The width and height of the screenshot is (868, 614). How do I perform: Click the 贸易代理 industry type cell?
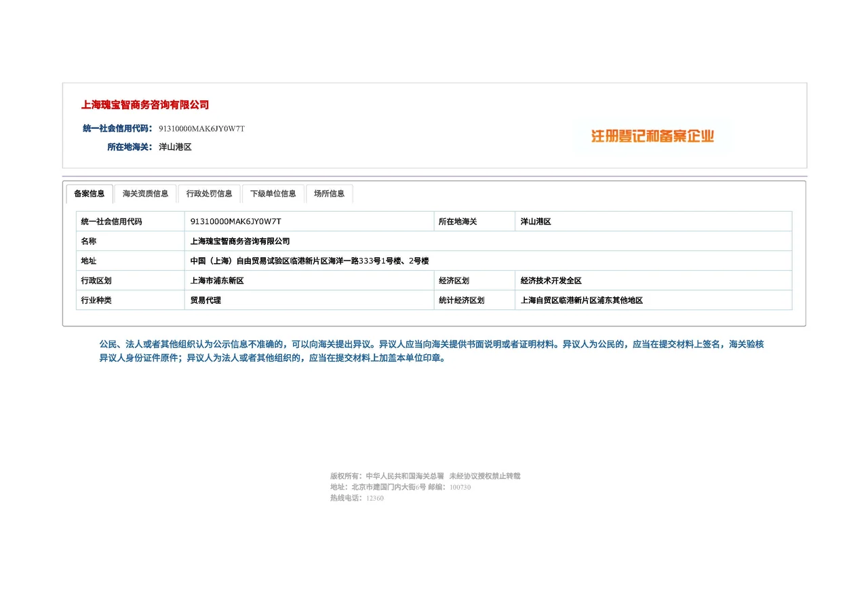tap(205, 301)
